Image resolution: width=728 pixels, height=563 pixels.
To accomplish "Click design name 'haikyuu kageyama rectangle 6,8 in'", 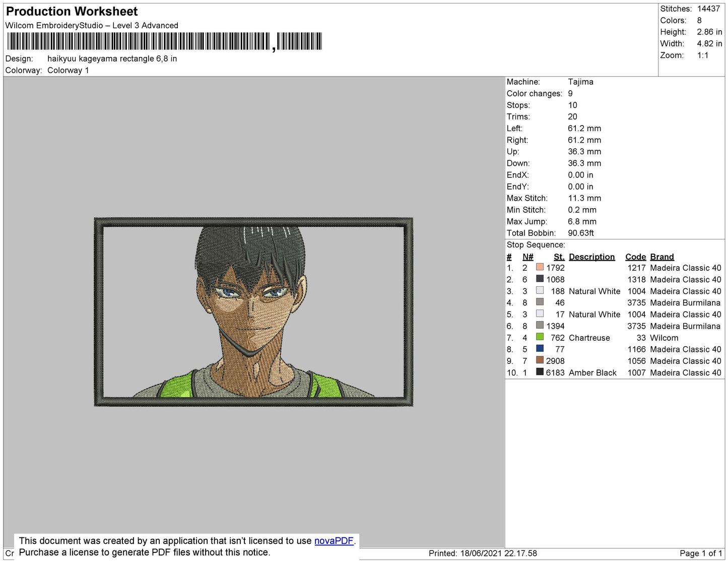I will pos(112,58).
